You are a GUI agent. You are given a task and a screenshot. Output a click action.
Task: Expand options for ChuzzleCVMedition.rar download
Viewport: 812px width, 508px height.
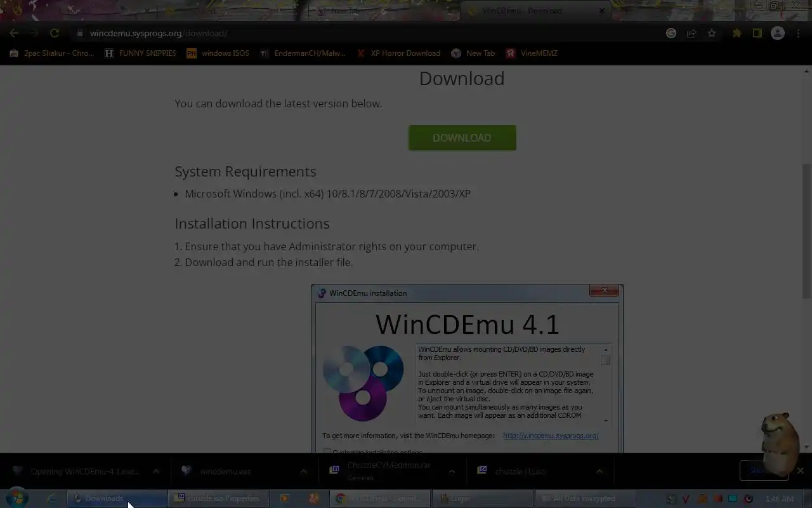pos(451,471)
